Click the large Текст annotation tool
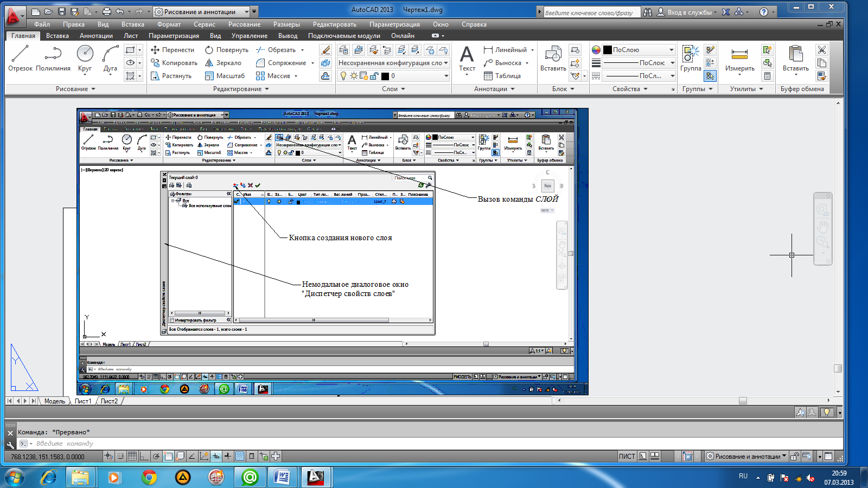The width and height of the screenshot is (868, 488). tap(467, 59)
